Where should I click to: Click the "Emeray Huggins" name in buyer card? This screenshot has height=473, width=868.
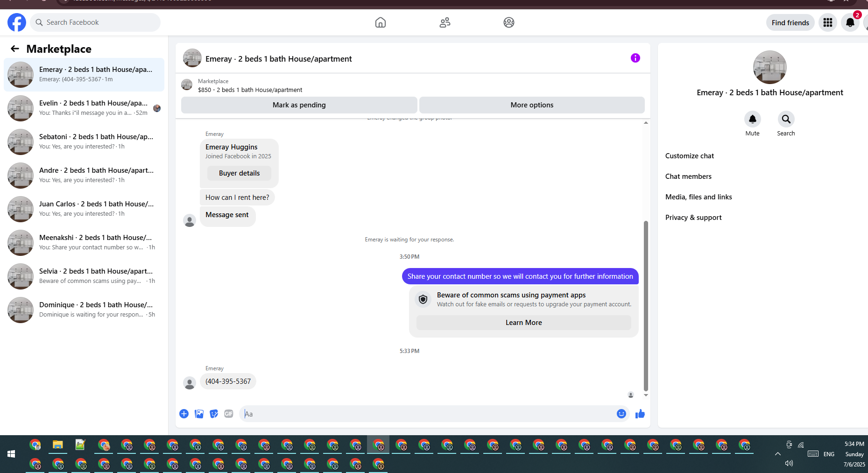(232, 147)
